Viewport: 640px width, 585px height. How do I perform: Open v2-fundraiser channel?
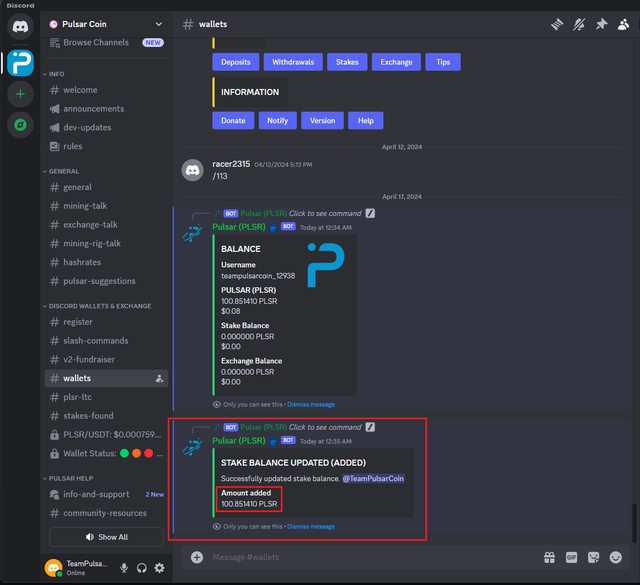pos(106,359)
